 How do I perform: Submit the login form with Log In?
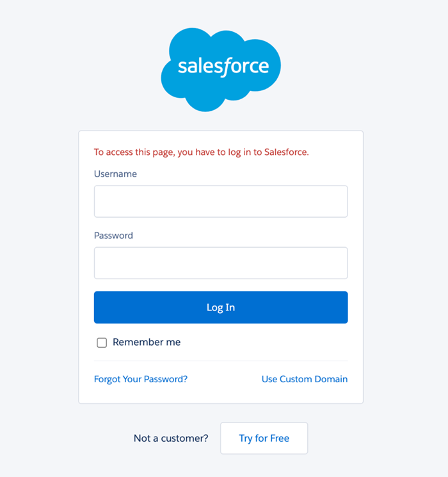[221, 307]
